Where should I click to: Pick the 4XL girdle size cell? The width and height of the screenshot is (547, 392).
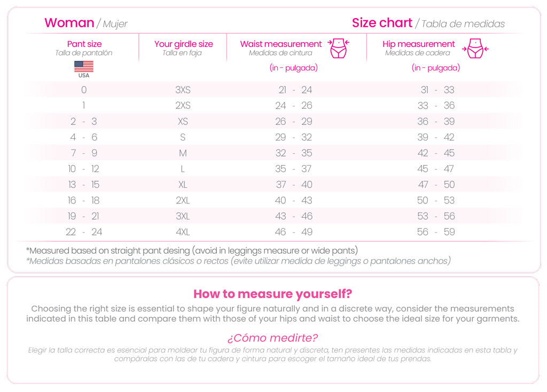[x=183, y=232]
